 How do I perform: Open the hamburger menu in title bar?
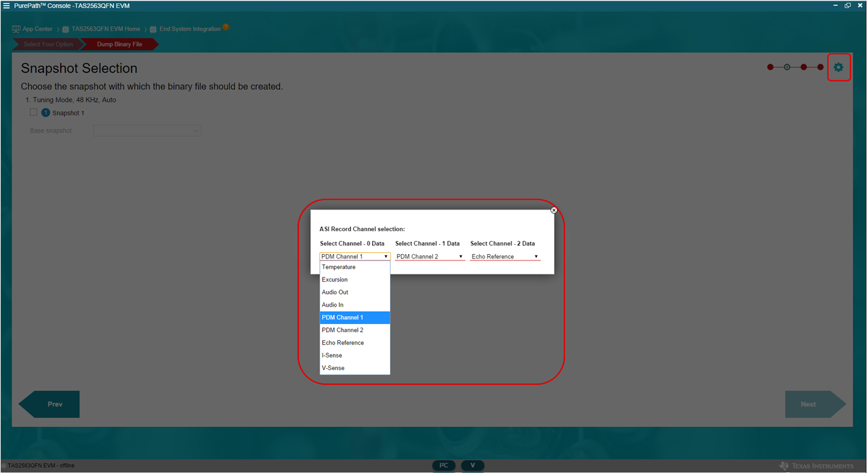[7, 6]
